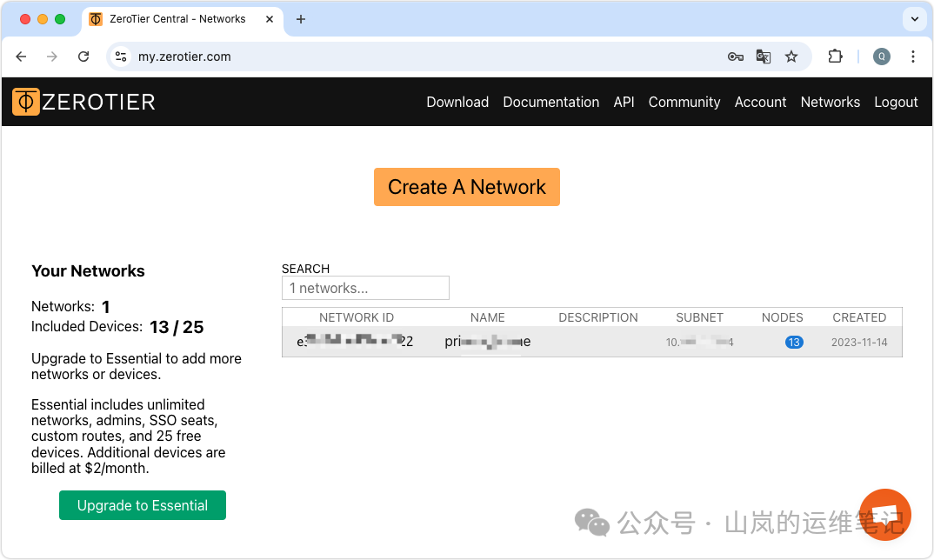Click the subnet cell starting with 10.
Image resolution: width=934 pixels, height=560 pixels.
coord(699,342)
